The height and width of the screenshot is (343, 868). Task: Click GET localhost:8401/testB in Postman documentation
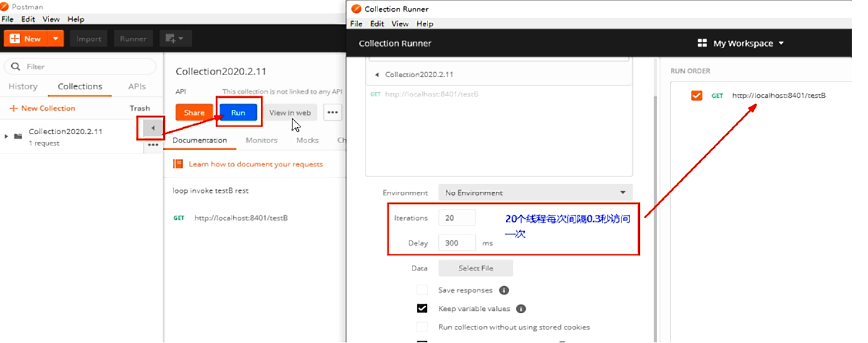coord(230,218)
